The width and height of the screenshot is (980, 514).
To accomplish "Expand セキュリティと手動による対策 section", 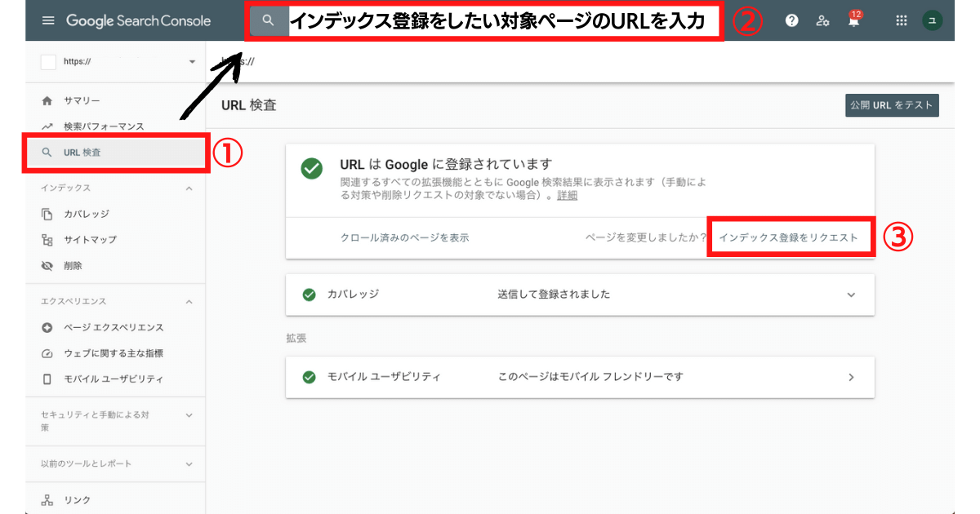I will click(x=189, y=415).
